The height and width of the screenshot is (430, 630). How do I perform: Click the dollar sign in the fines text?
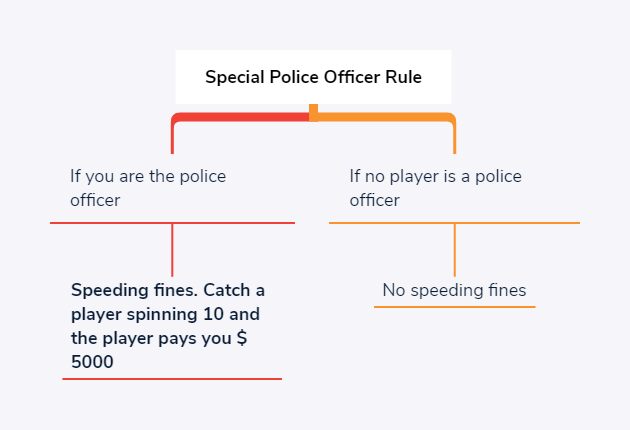click(x=242, y=338)
